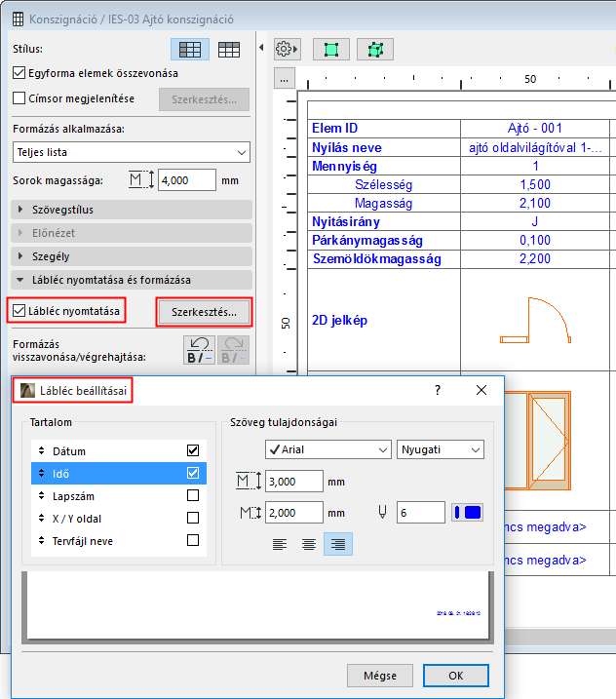
Task: Check the Lapszám content checkbox
Action: click(193, 495)
